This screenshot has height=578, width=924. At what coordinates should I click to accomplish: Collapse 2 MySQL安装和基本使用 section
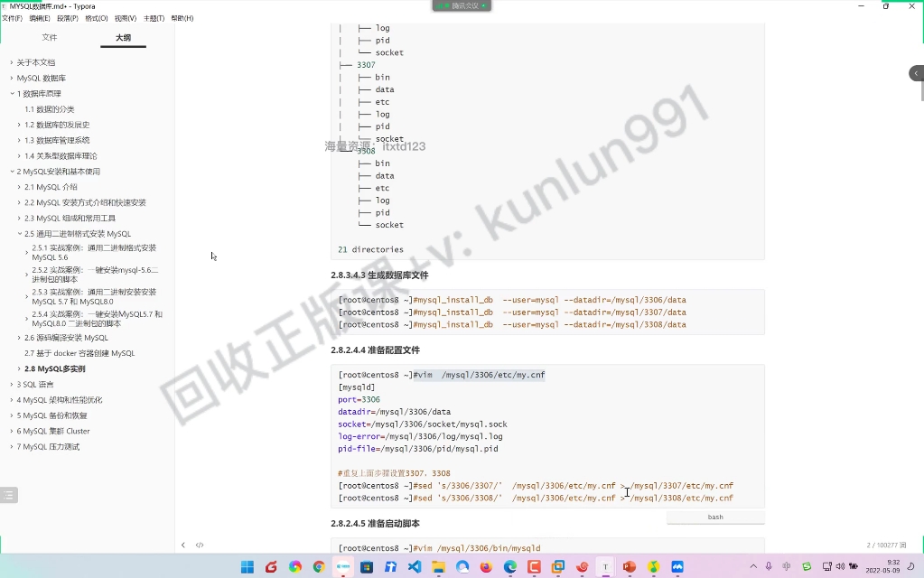pyautogui.click(x=11, y=172)
